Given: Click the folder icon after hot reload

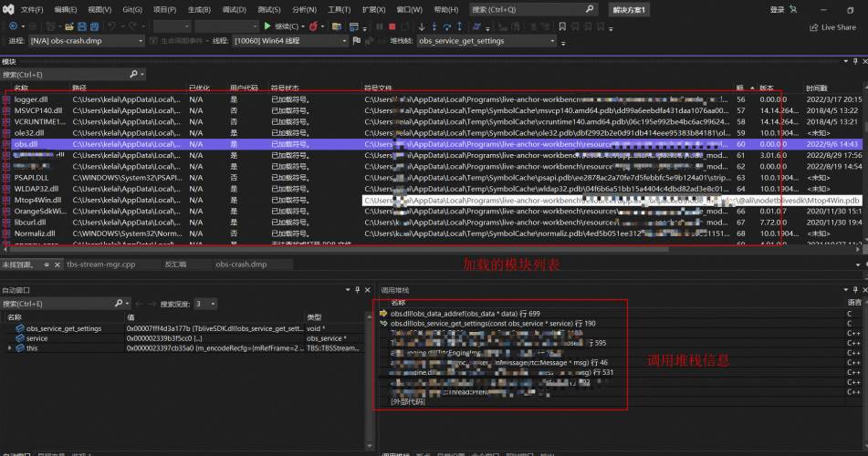Looking at the screenshot, I should (x=337, y=26).
